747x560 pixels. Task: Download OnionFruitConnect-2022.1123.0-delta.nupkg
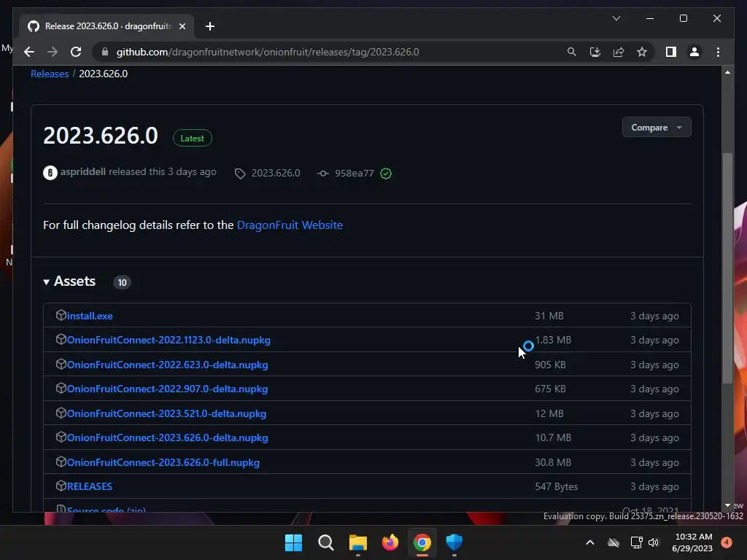(x=169, y=340)
